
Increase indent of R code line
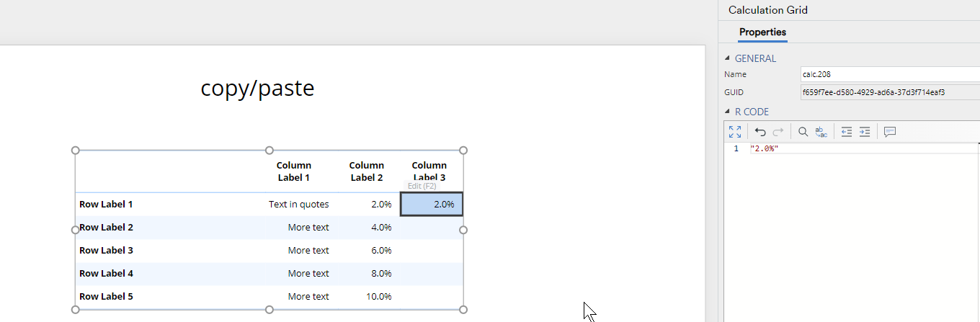coord(865,132)
